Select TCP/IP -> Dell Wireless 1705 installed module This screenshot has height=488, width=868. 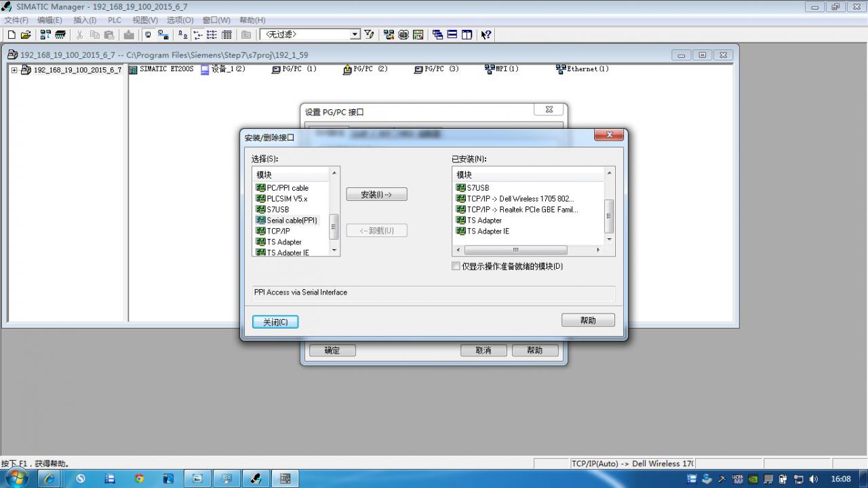(515, 199)
